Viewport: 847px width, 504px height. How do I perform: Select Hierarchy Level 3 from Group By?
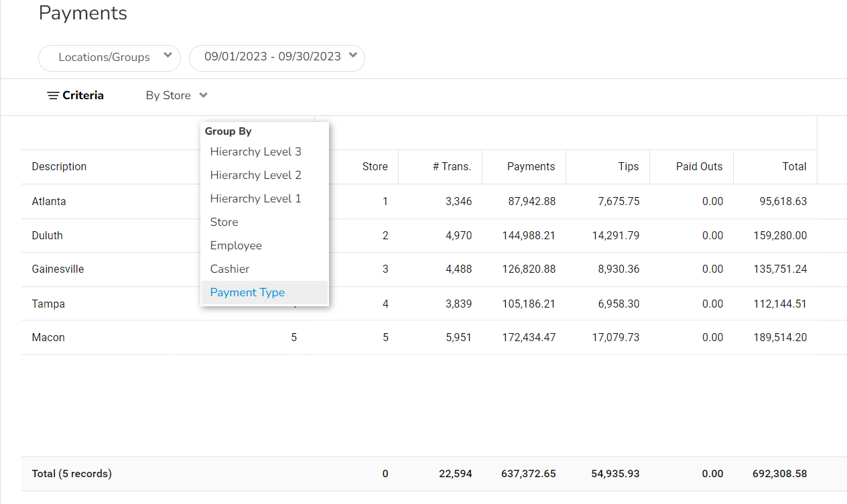255,151
